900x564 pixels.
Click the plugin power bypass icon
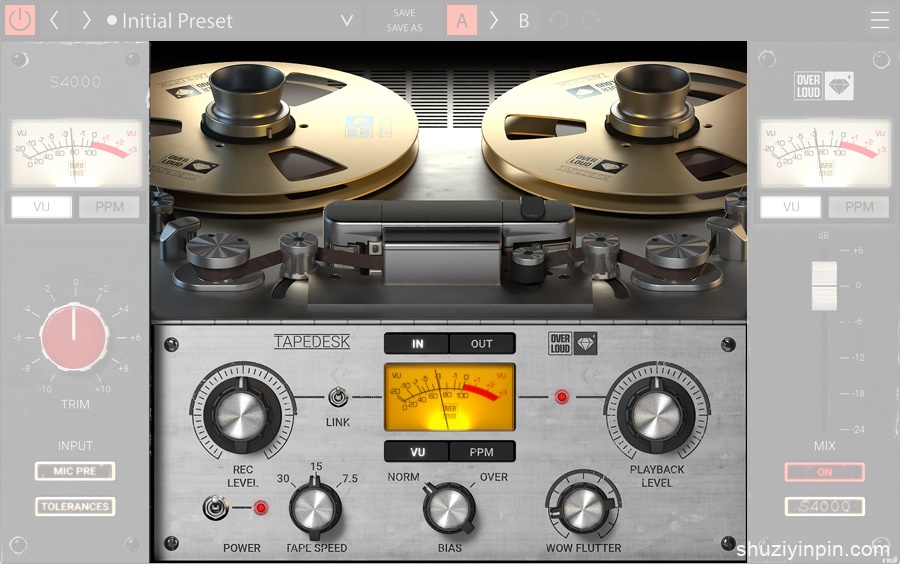point(20,20)
